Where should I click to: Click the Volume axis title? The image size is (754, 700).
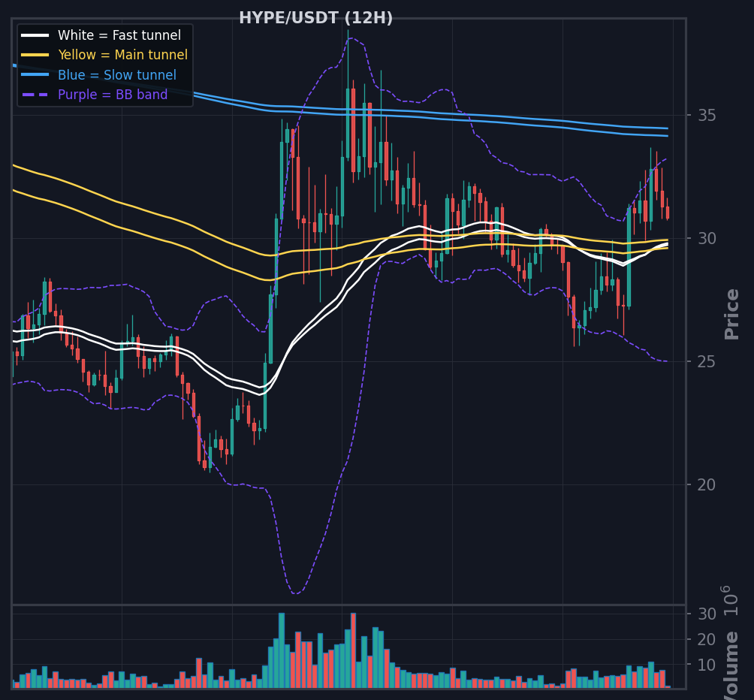[731, 666]
